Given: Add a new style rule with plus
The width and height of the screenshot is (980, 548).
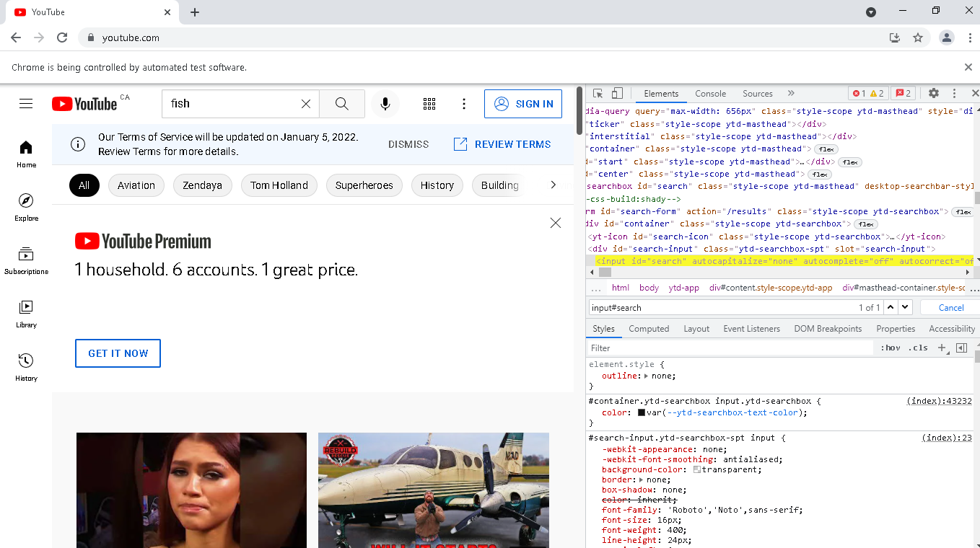Looking at the screenshot, I should click(x=942, y=348).
